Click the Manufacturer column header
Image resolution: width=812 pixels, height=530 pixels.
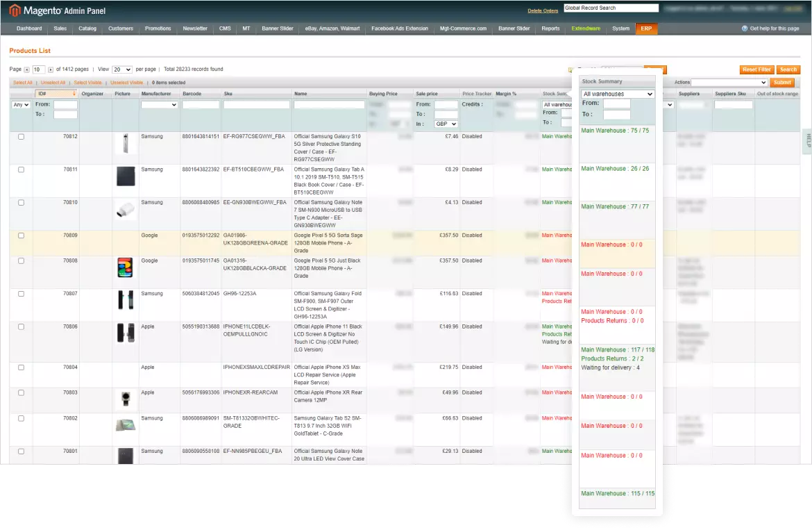pyautogui.click(x=156, y=94)
